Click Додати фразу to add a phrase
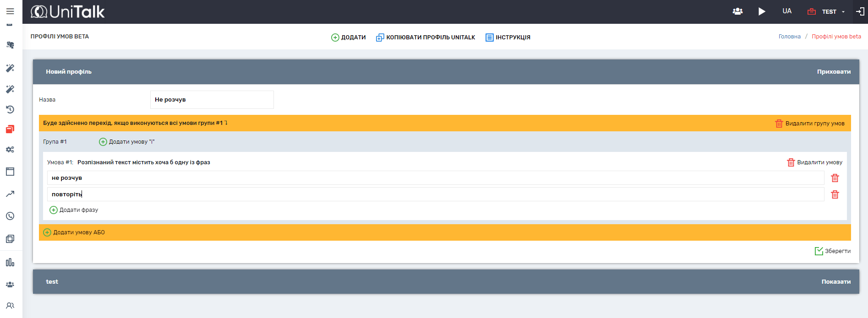The image size is (868, 318). pyautogui.click(x=74, y=210)
